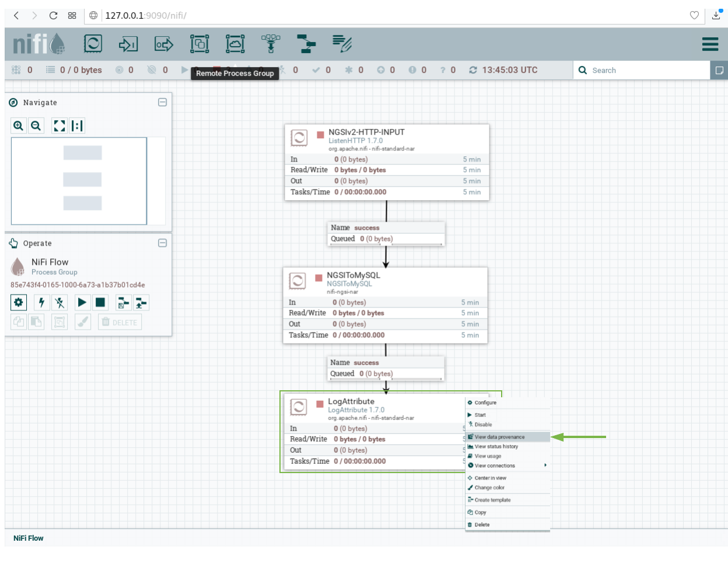728x567 pixels.
Task: Open Configuration using the Operate gear icon
Action: [x=19, y=302]
